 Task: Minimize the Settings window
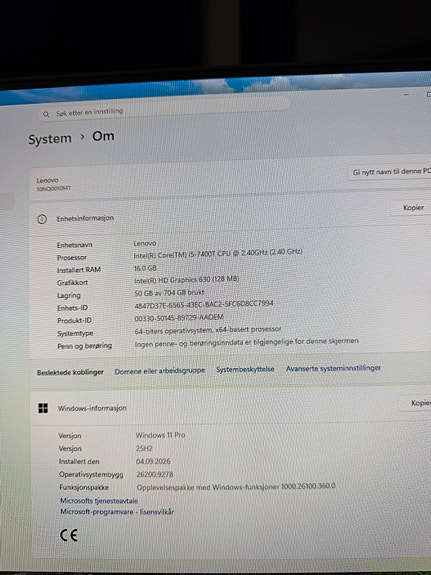406,94
